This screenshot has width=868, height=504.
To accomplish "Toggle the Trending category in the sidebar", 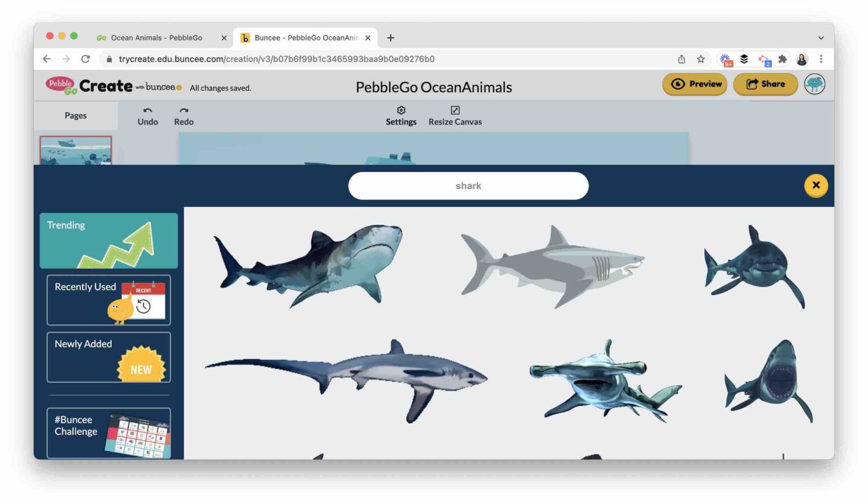I will [x=108, y=241].
